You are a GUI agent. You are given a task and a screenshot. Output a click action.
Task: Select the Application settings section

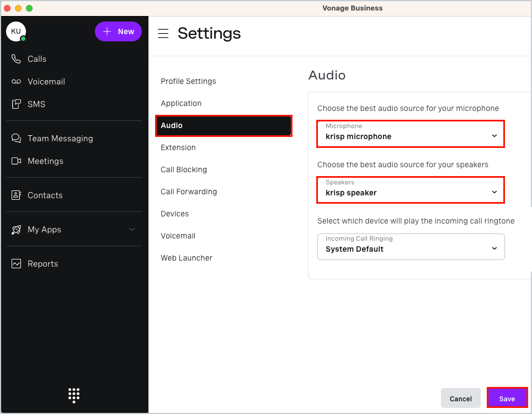(181, 104)
